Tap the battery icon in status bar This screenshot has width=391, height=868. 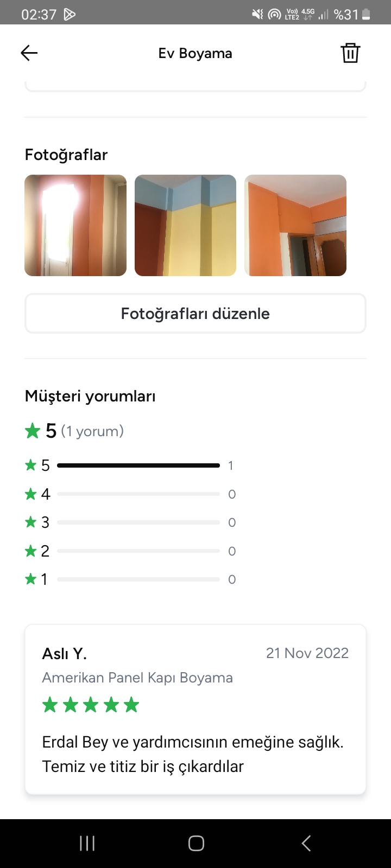[367, 15]
